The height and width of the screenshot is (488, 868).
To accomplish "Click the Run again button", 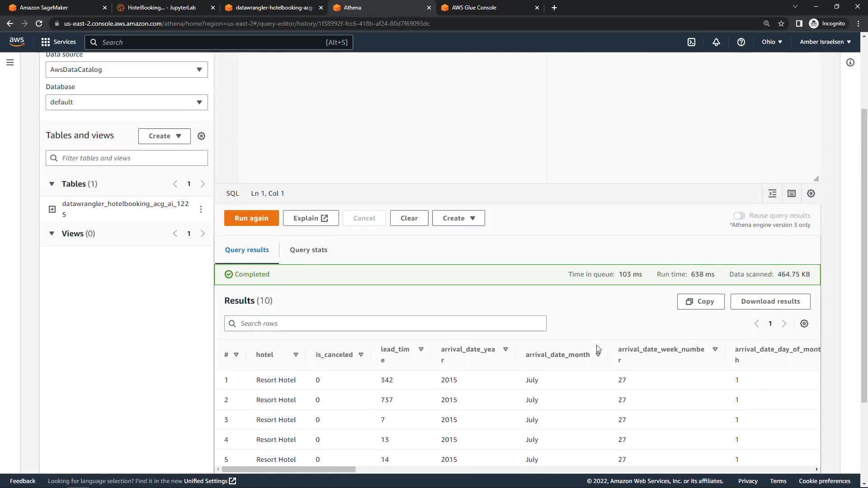I will (x=251, y=218).
